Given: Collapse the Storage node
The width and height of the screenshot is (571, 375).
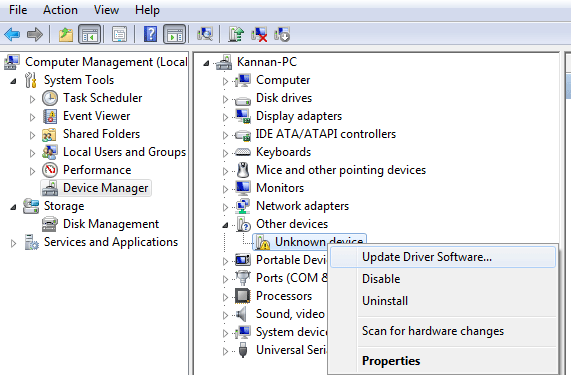Looking at the screenshot, I should click(x=13, y=207).
